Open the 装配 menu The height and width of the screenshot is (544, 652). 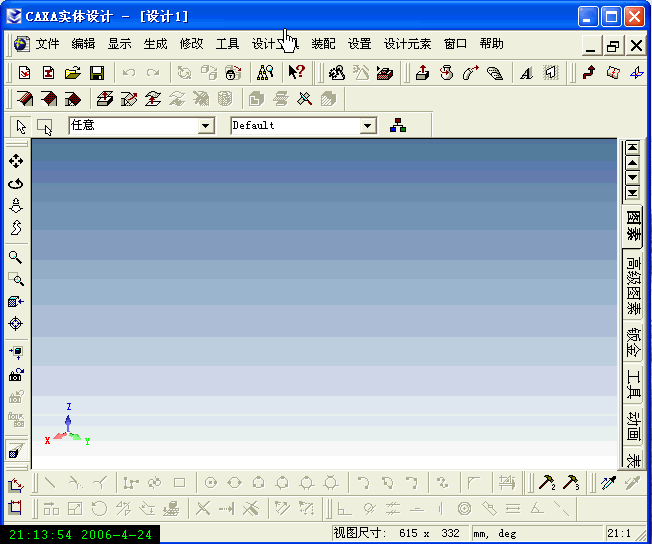click(x=323, y=44)
